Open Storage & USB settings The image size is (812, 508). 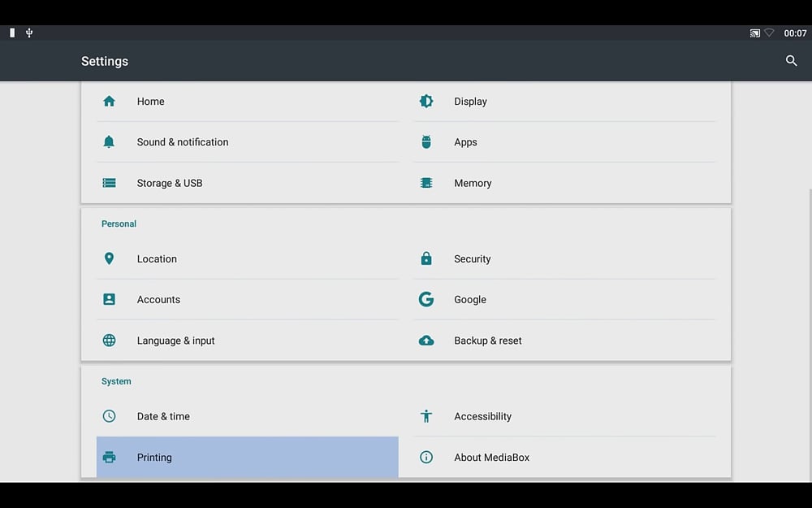[248, 182]
